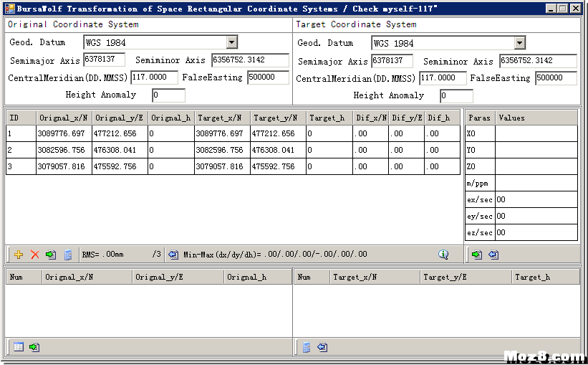
Task: Click the red X delete-point icon
Action: pyautogui.click(x=35, y=255)
